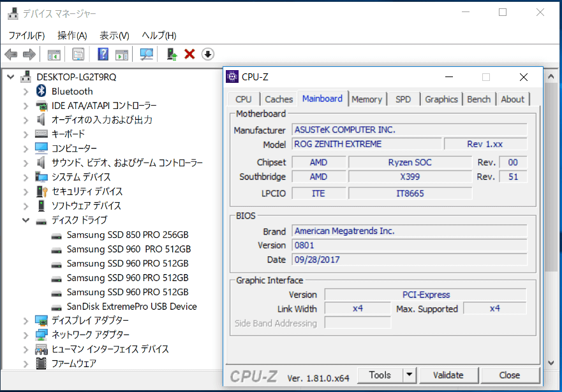
Task: Switch to the SPD tab in CPU-Z
Action: (403, 99)
